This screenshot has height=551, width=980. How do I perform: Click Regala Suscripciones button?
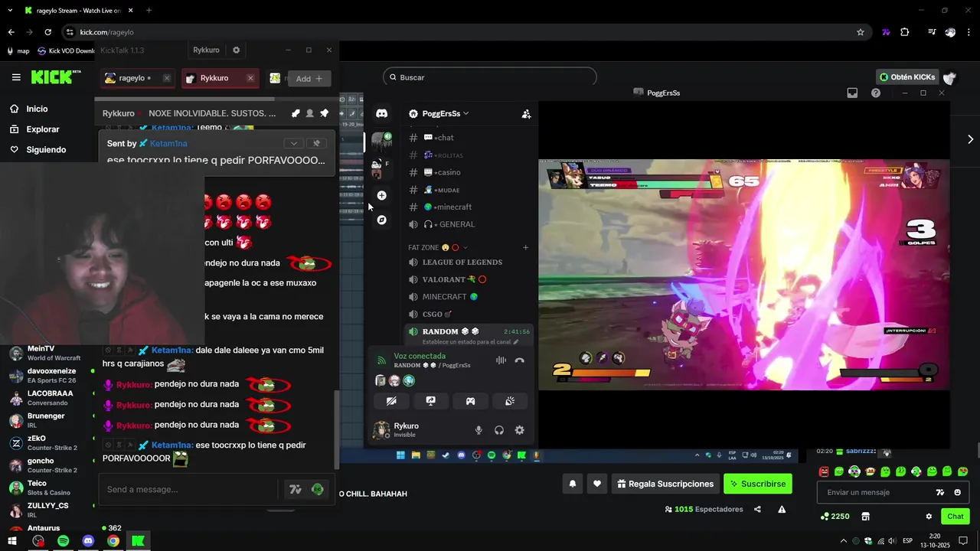point(665,484)
